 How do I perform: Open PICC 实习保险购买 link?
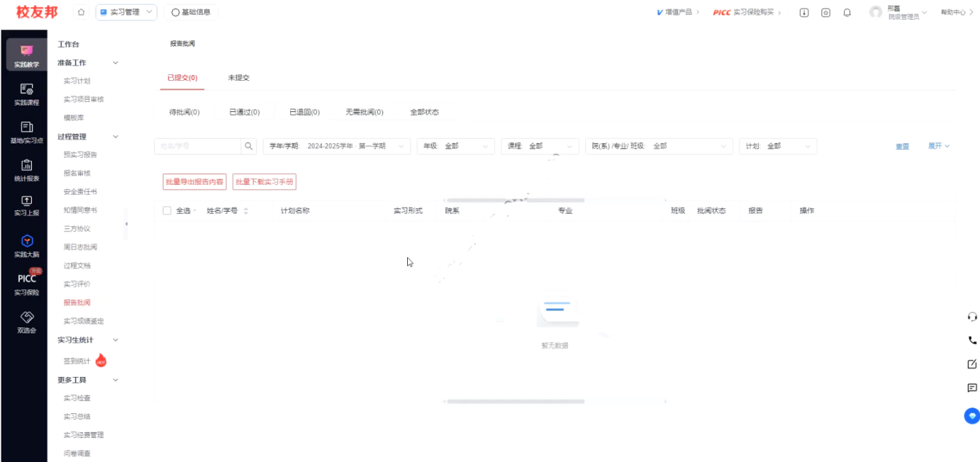(747, 12)
